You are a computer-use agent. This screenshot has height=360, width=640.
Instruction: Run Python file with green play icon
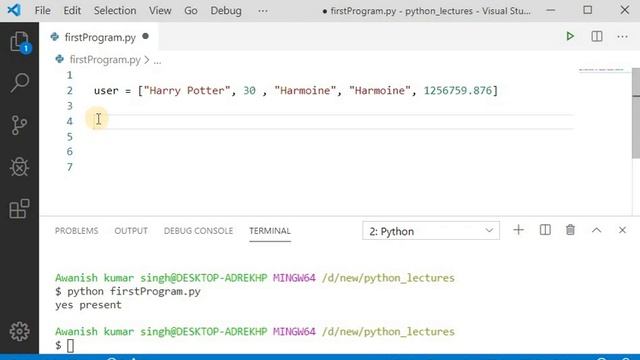tap(570, 36)
